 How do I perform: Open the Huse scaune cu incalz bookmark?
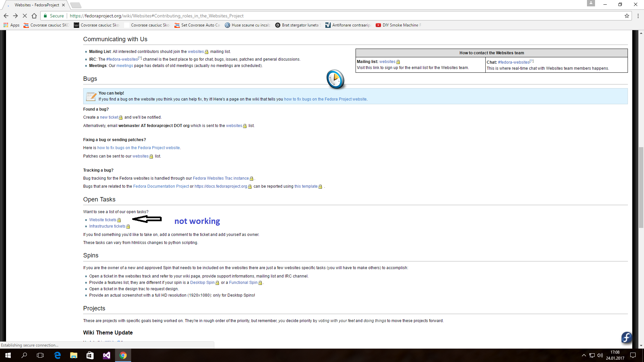(248, 25)
